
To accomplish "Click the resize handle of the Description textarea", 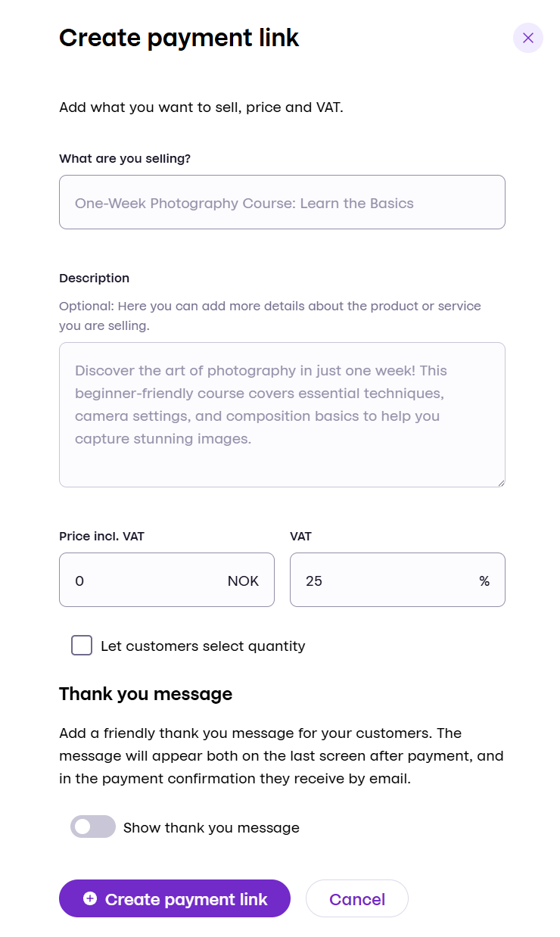I will [500, 481].
